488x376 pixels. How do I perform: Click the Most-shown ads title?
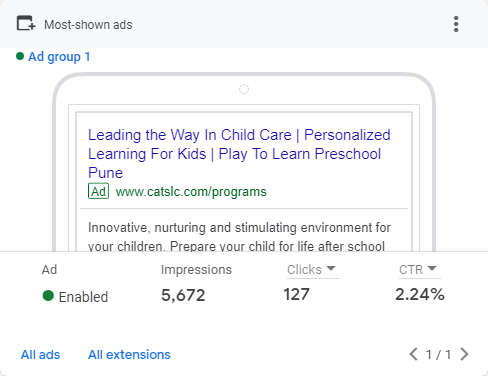(88, 25)
